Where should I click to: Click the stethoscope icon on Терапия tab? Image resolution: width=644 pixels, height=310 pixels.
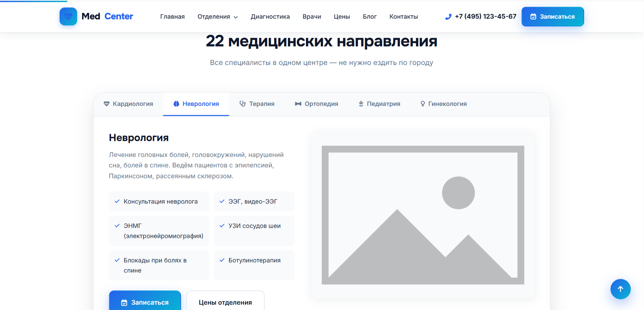point(243,104)
